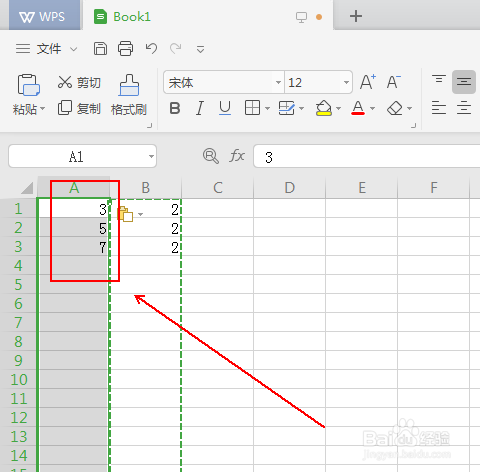Save the workbook with the save icon
Viewport: 480px width, 472px height.
pos(100,49)
